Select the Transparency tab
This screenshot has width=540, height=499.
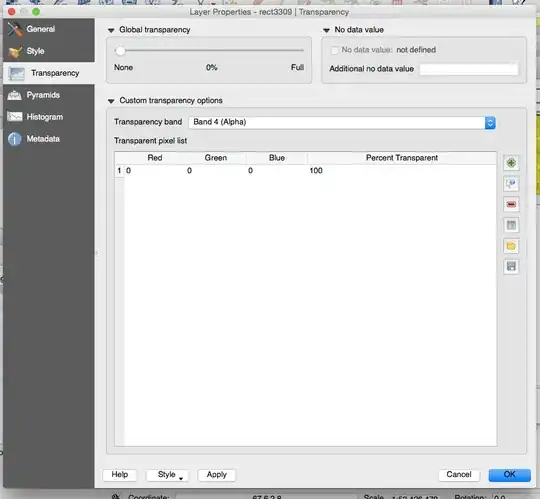pos(49,73)
